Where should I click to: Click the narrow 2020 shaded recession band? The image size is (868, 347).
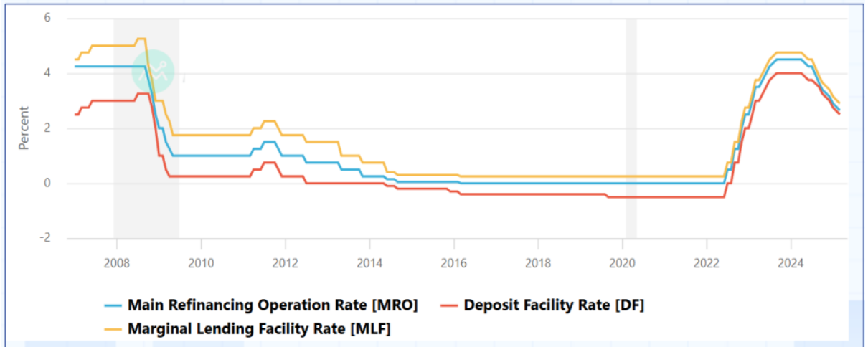click(631, 128)
